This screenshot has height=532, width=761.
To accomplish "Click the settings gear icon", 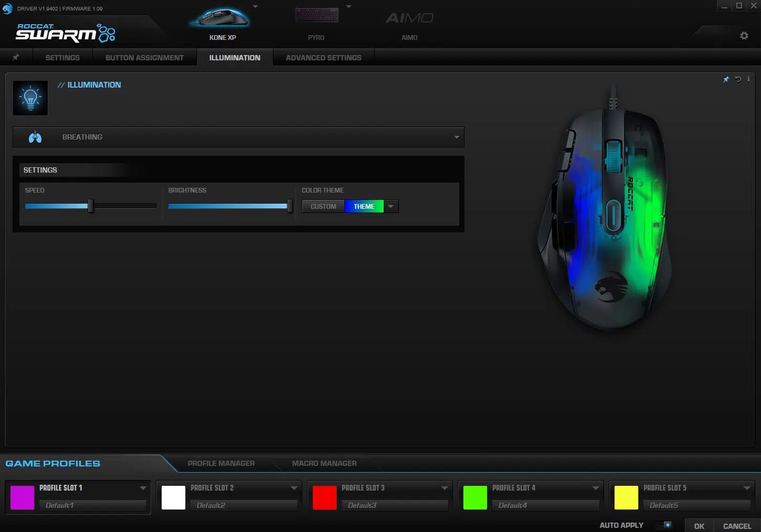I will click(x=744, y=36).
